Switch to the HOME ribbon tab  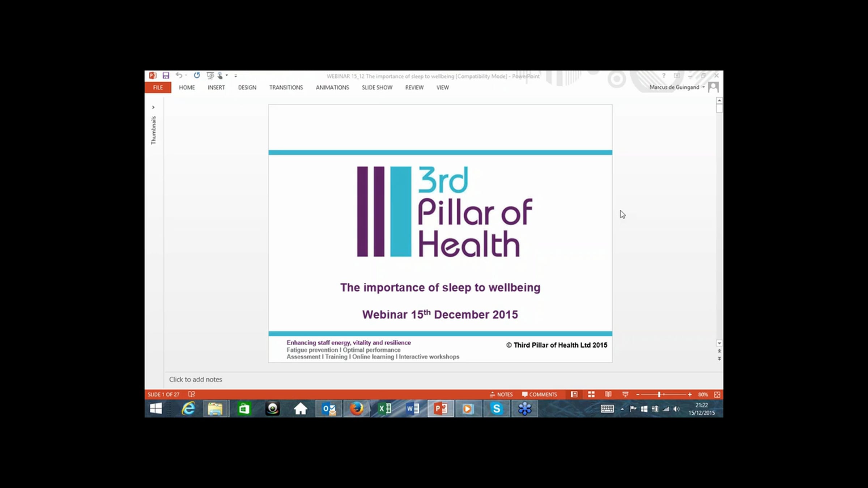(x=187, y=87)
